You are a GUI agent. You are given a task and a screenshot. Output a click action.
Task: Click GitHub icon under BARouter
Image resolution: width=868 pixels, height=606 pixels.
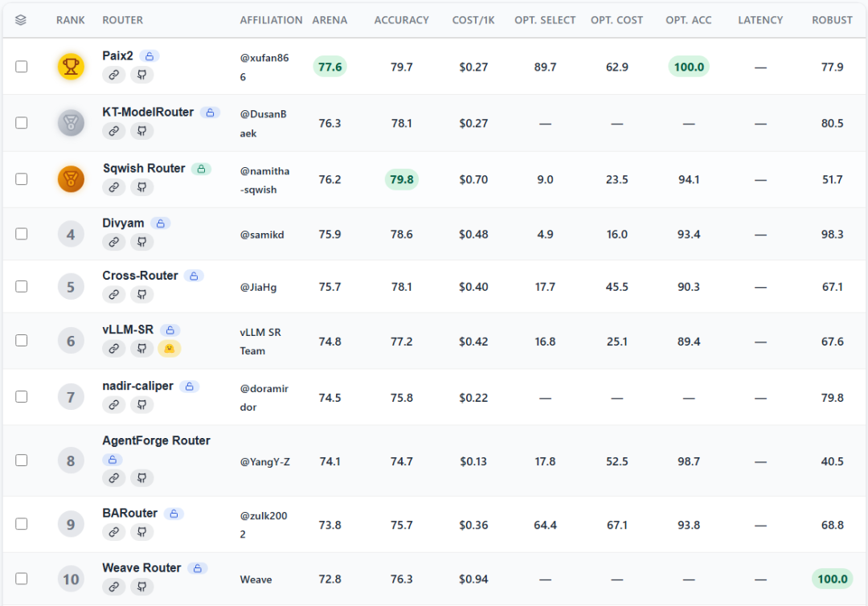coord(141,532)
